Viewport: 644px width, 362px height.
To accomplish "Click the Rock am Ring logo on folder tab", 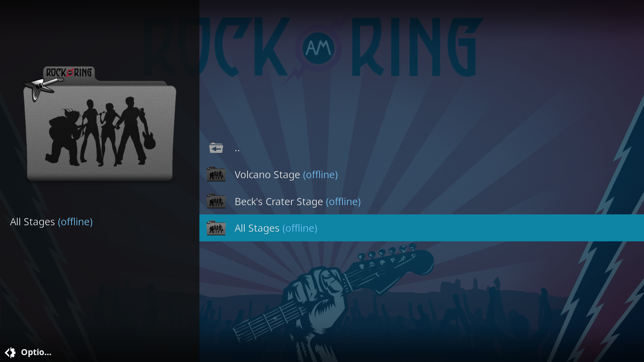I will (x=69, y=73).
